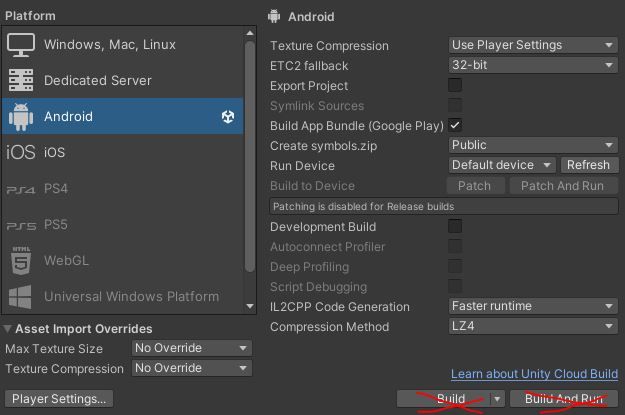Open ETC2 fallback 32-bit dropdown
This screenshot has height=415, width=625.
pyautogui.click(x=533, y=65)
